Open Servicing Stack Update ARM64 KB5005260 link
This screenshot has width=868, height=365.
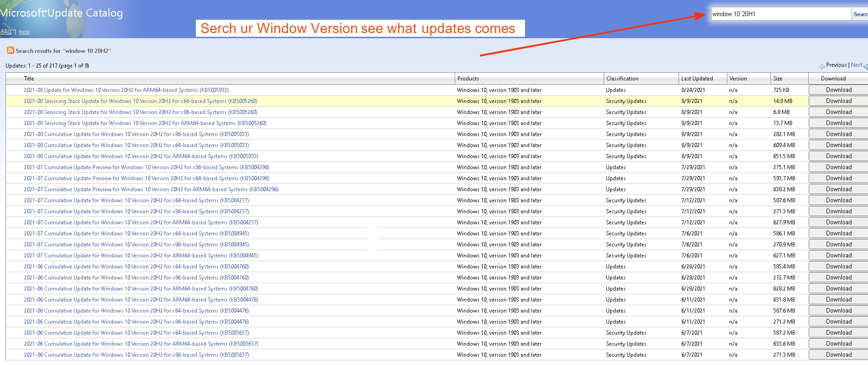(x=145, y=123)
